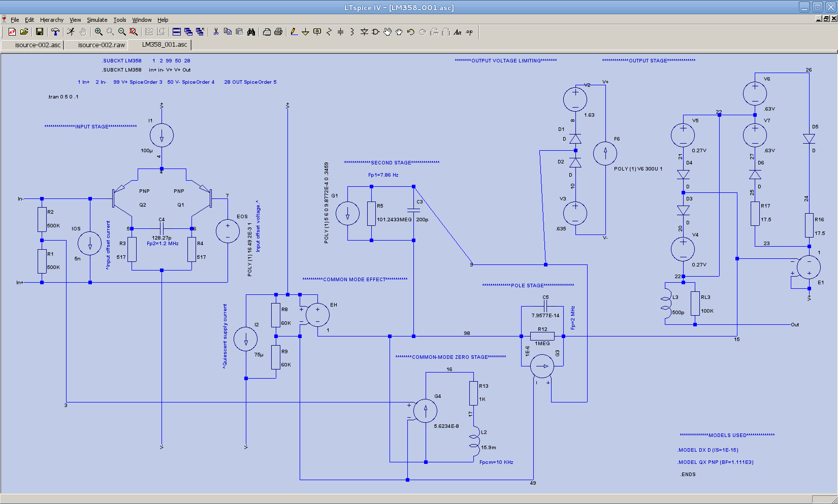Click the 'OUTPUT VOLTAGE LIMITING' heading
838x504 pixels.
[x=506, y=60]
